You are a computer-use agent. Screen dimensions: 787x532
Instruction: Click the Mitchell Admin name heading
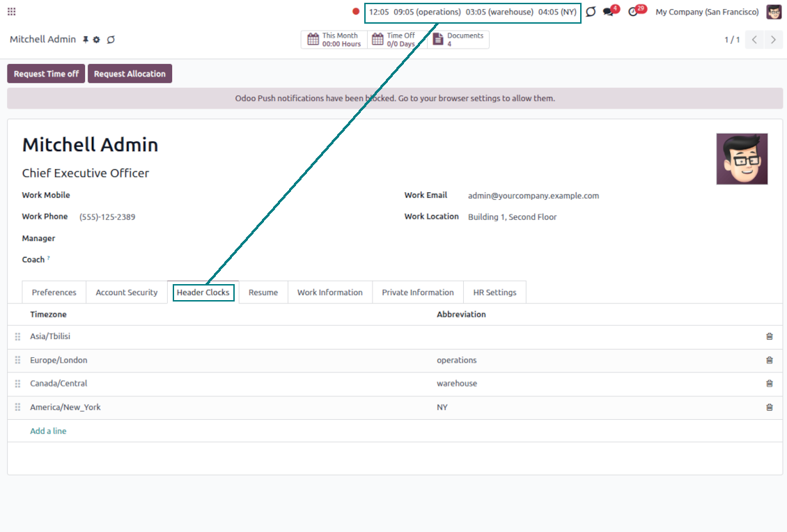pyautogui.click(x=90, y=145)
